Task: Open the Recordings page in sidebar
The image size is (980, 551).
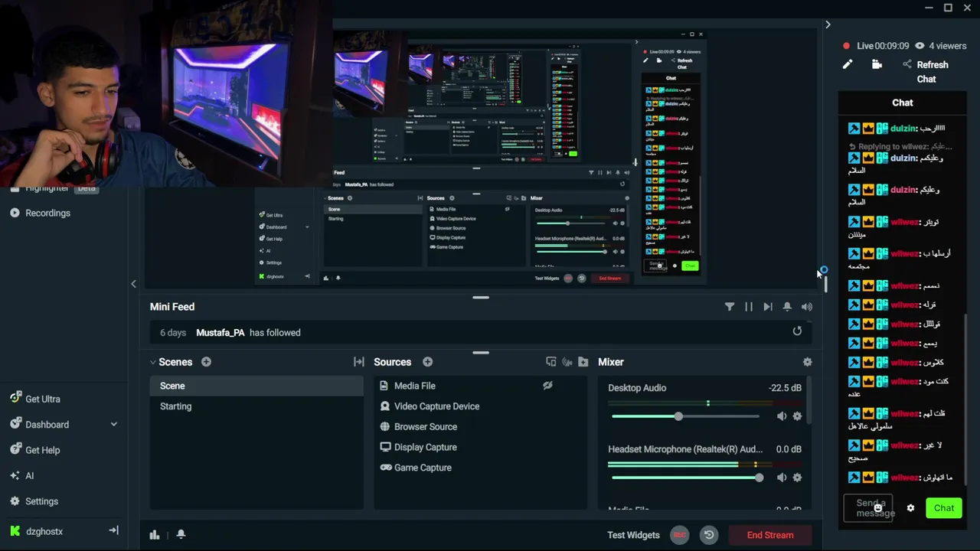Action: pyautogui.click(x=47, y=213)
